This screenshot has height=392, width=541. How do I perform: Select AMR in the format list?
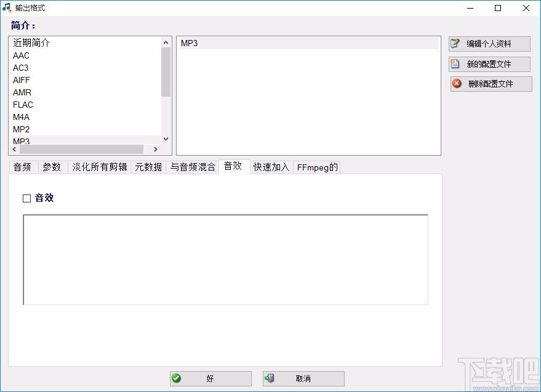[x=86, y=92]
